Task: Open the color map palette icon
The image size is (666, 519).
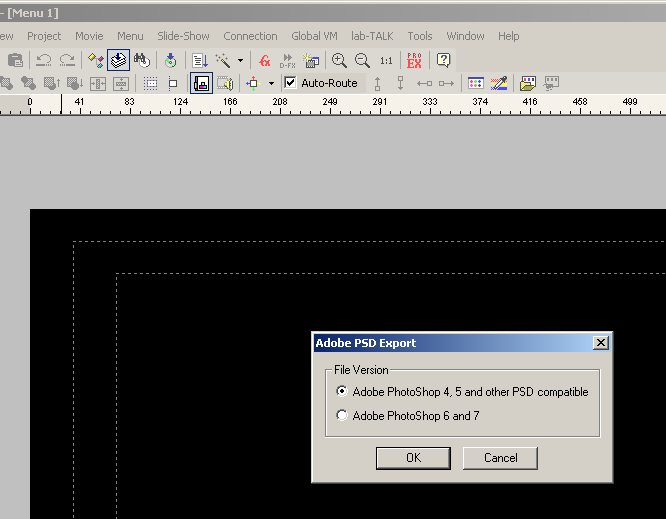Action: (476, 83)
